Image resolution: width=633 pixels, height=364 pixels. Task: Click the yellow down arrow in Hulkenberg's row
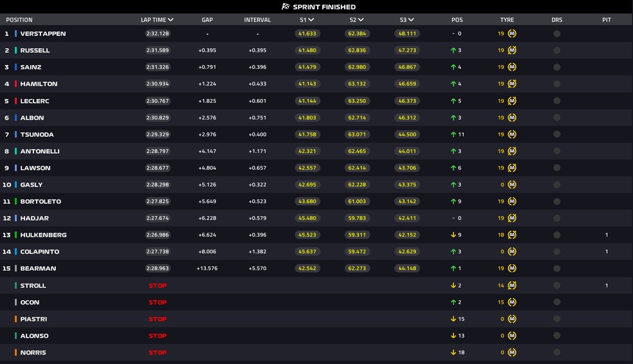453,235
